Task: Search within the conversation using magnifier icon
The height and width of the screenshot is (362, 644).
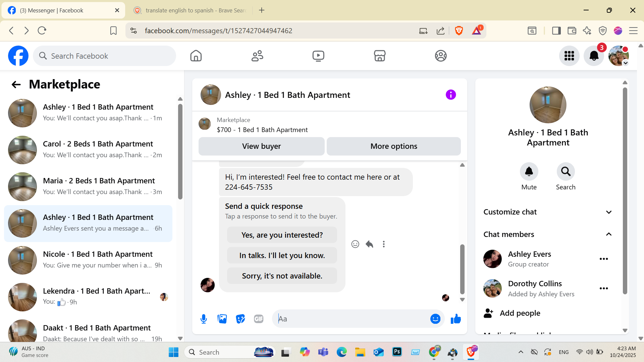Action: [566, 172]
